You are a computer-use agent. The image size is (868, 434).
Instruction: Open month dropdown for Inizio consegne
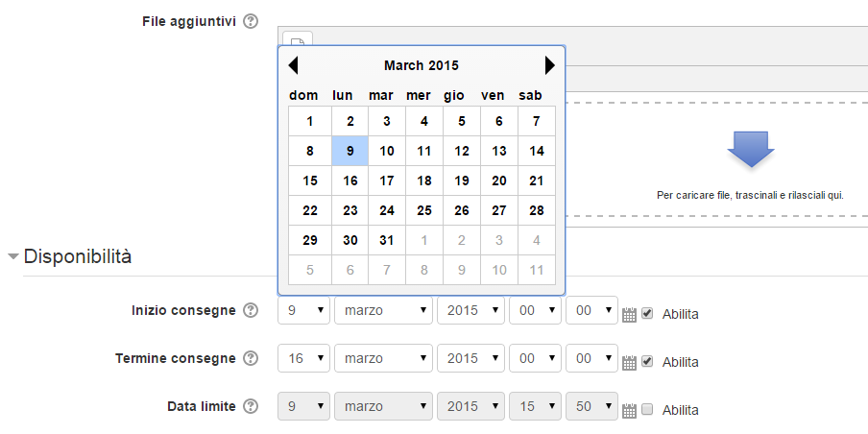383,310
